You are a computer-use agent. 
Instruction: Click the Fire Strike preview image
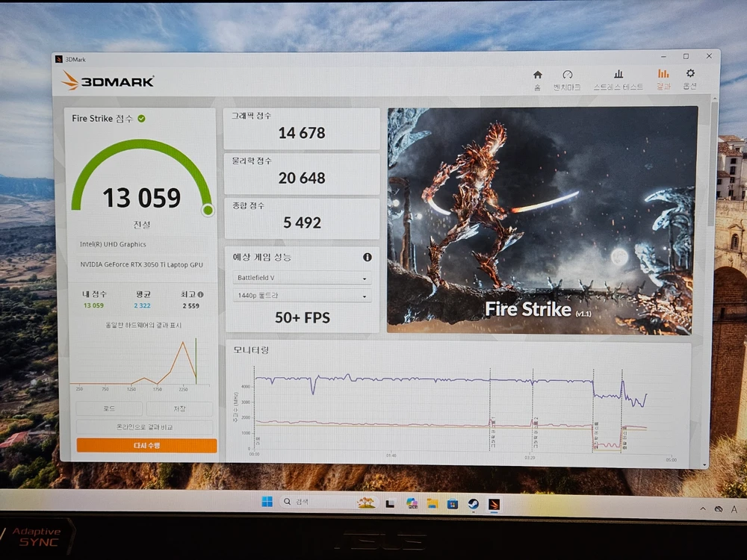coord(542,220)
